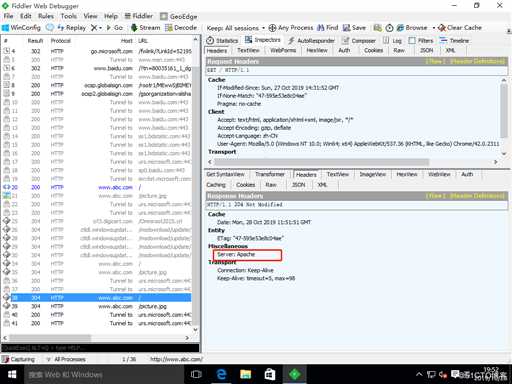Click the Fiddler taskbar icon
This screenshot has width=512, height=384.
coord(295,374)
